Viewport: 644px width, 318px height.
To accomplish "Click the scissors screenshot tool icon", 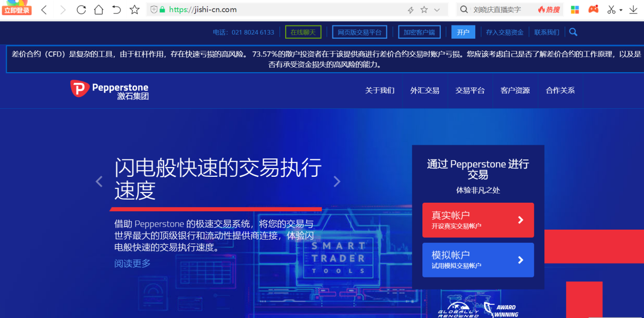I will pos(611,10).
